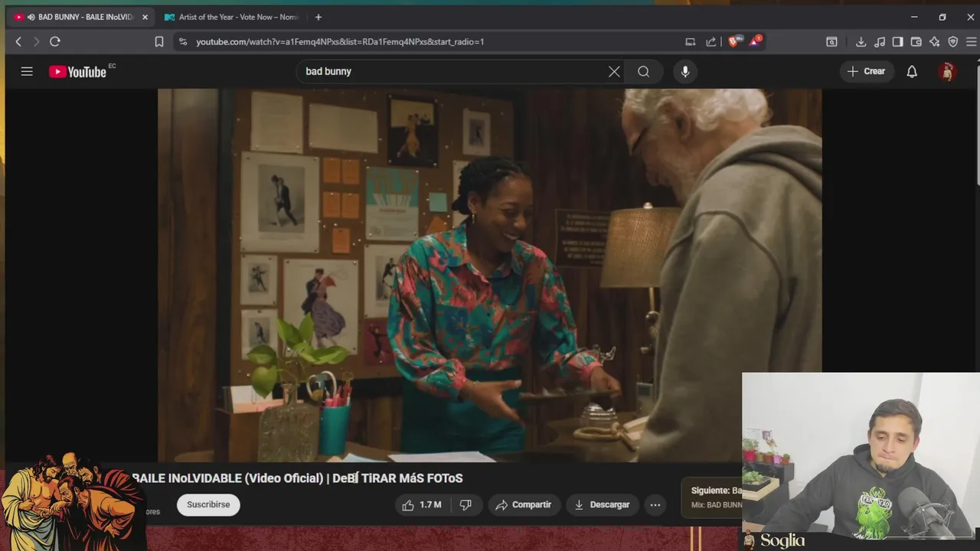The image size is (980, 551).
Task: Bookmark this page
Action: [x=159, y=42]
